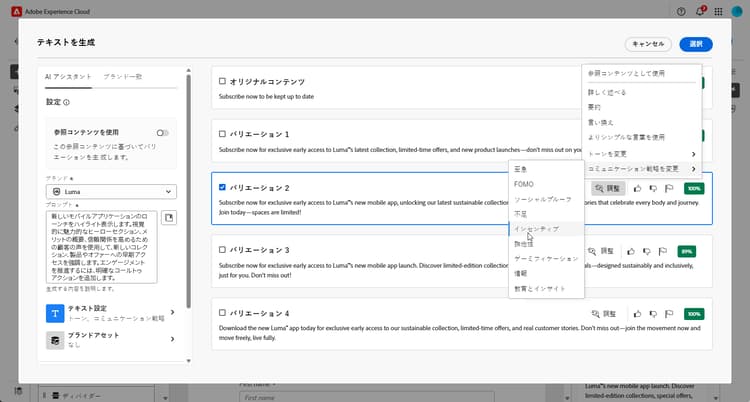This screenshot has width=750, height=402.
Task: Click バリエーション 4 body text
Action: 460,333
